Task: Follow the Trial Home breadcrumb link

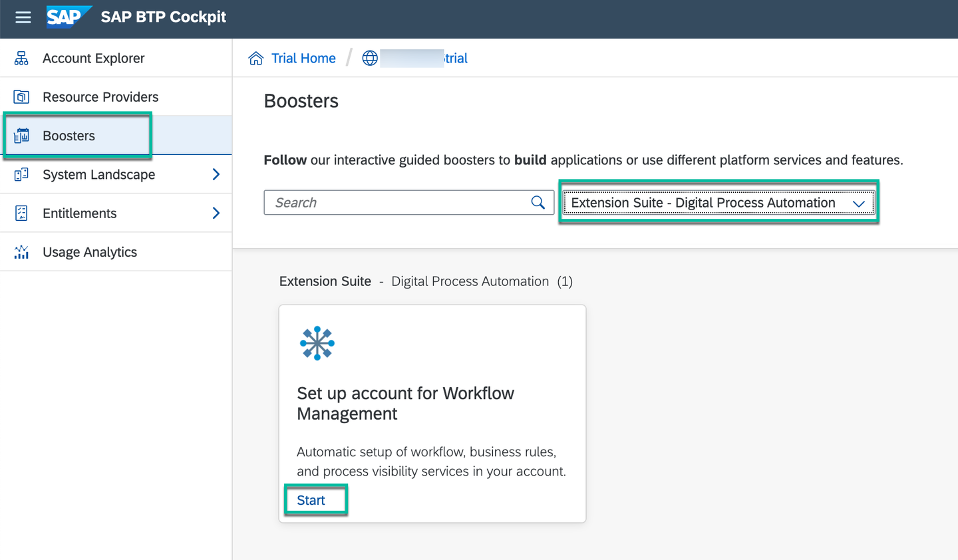Action: pyautogui.click(x=303, y=59)
